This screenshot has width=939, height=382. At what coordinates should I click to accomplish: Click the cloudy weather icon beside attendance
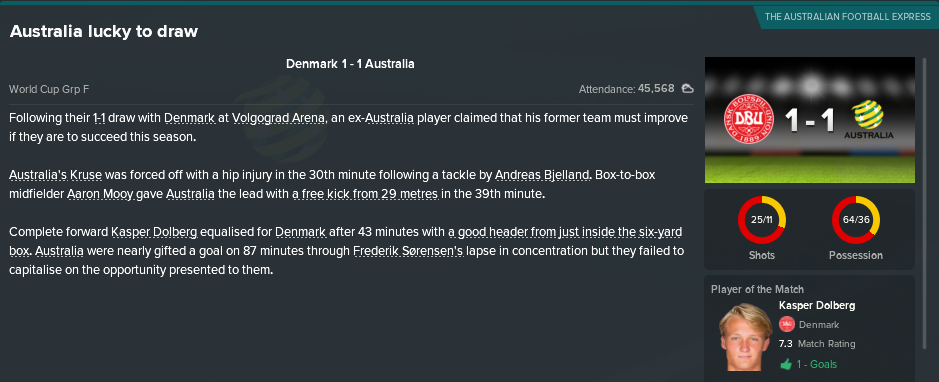point(688,89)
